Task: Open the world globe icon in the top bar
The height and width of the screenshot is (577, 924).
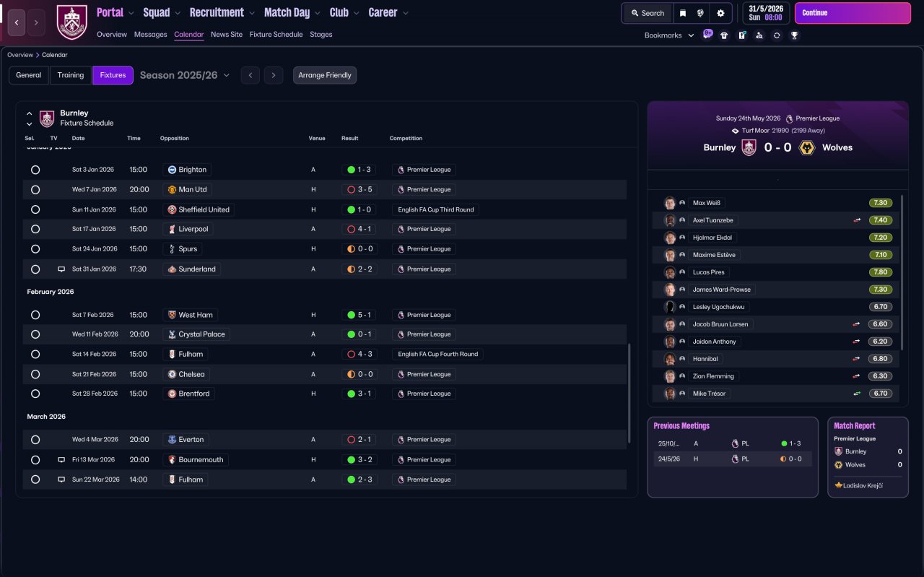Action: click(x=700, y=13)
